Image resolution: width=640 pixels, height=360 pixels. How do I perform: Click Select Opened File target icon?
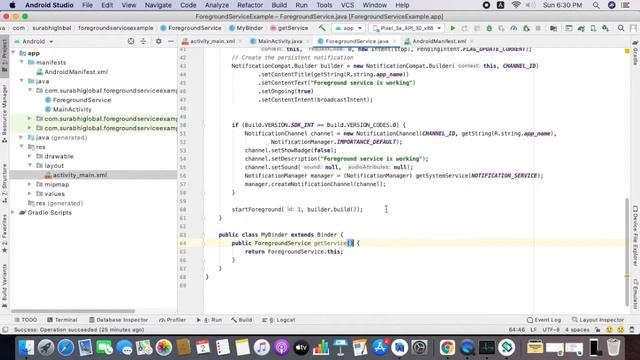tap(131, 41)
